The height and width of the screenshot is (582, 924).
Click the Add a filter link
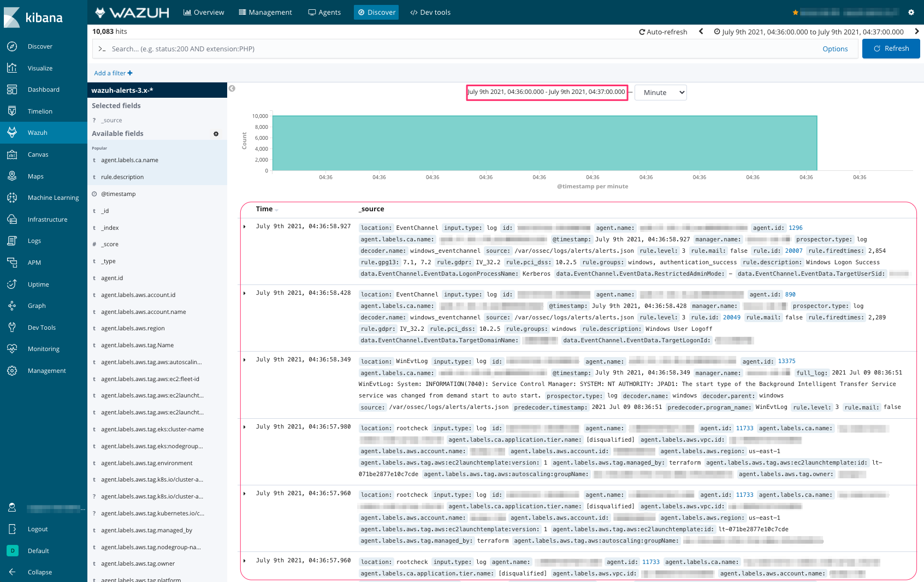[113, 73]
